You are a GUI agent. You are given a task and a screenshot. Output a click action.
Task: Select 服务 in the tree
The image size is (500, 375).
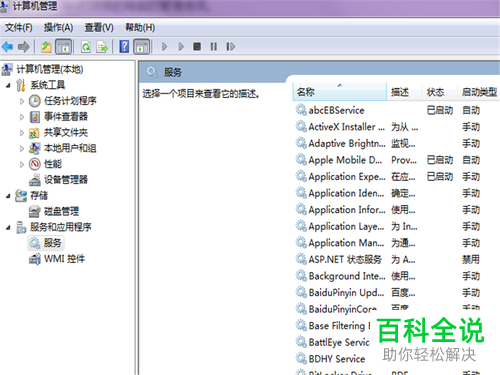click(x=53, y=243)
